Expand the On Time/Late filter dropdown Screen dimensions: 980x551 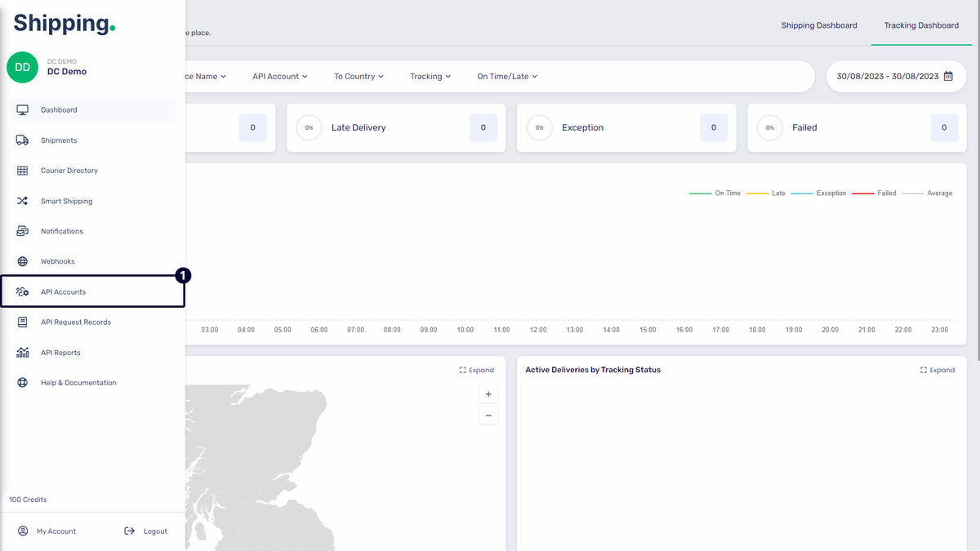click(507, 76)
